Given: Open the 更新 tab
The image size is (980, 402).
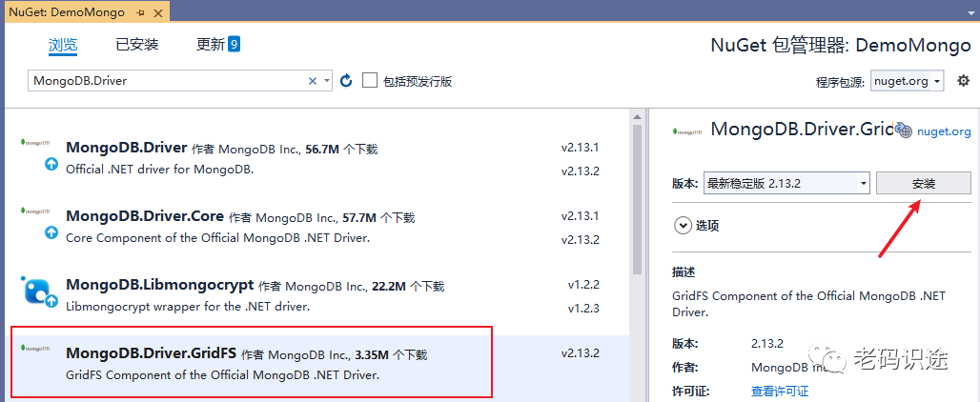Looking at the screenshot, I should click(x=217, y=45).
